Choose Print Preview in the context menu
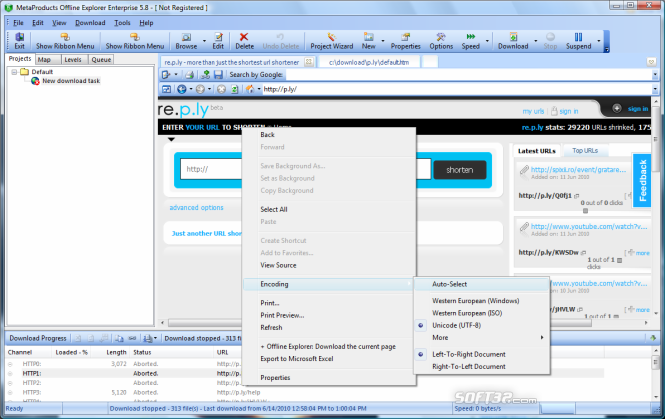This screenshot has width=665, height=419. 282,315
